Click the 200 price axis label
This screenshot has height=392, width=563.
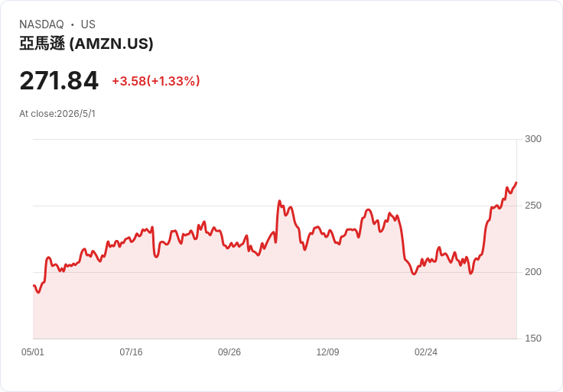[x=533, y=272]
